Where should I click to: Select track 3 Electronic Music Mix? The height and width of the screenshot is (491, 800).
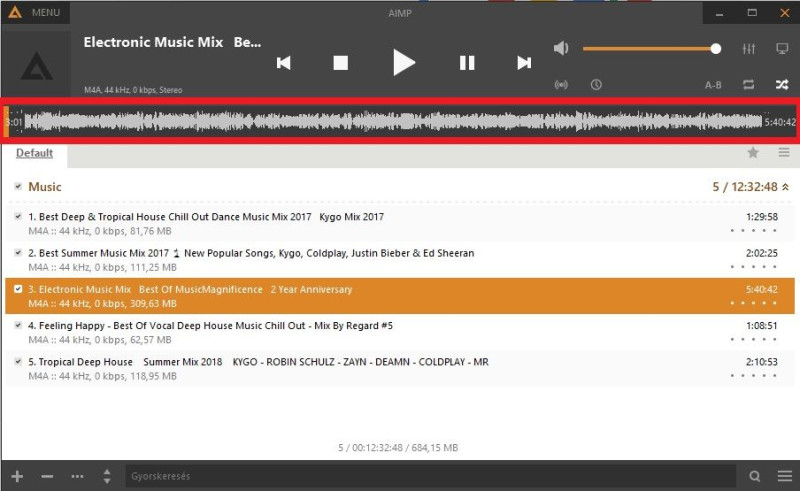coord(399,296)
